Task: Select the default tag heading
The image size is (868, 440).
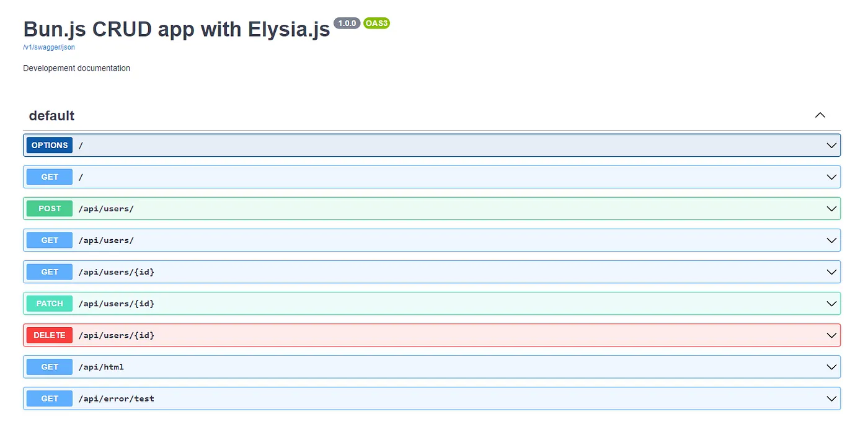Action: 51,116
